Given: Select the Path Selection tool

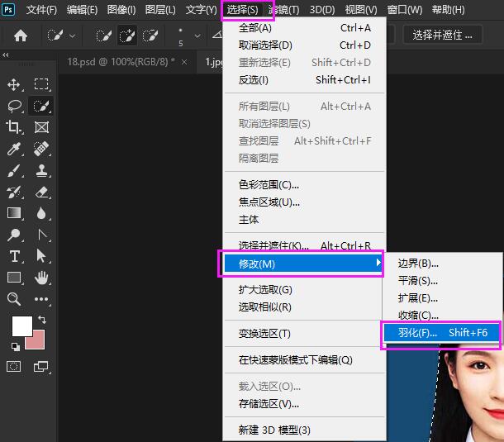Looking at the screenshot, I should pyautogui.click(x=41, y=256).
